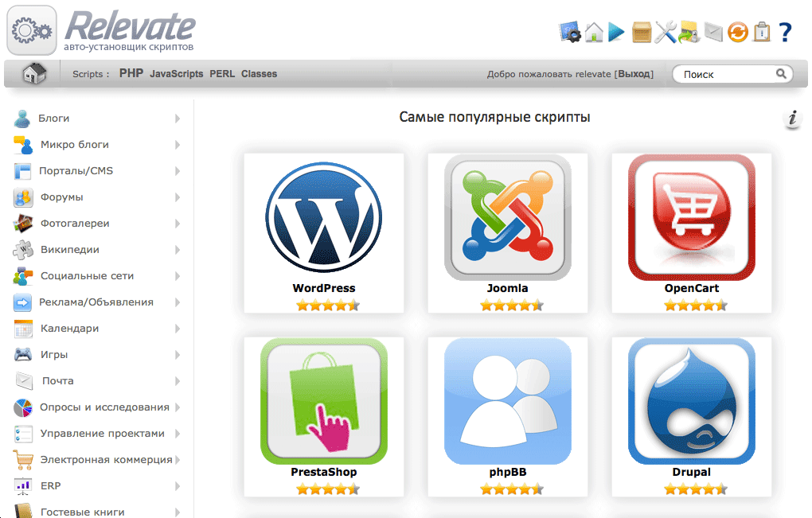Click the Порталы/CMS window icon
812x518 pixels.
[x=23, y=171]
